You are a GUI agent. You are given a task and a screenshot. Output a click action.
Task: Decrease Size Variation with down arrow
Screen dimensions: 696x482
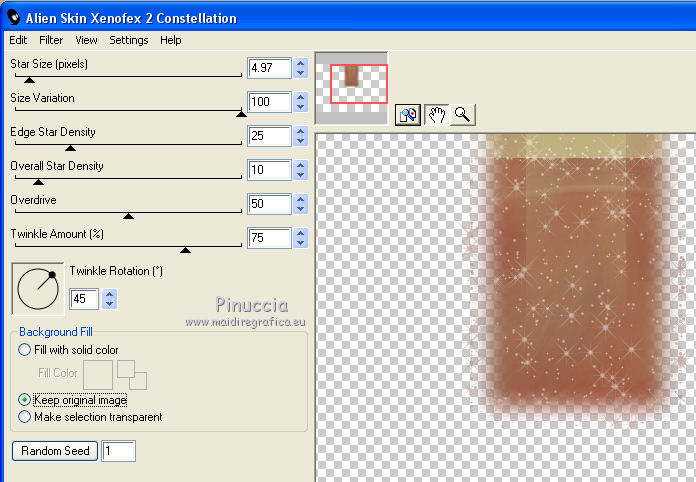[301, 107]
